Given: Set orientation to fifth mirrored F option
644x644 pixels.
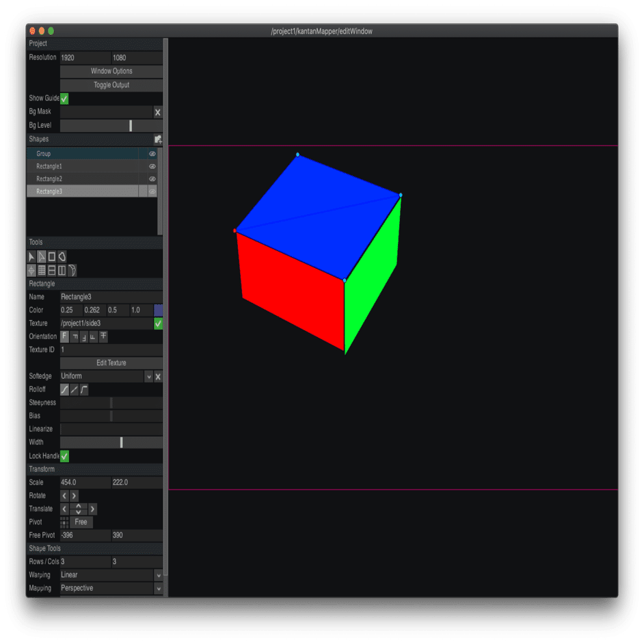Looking at the screenshot, I should [x=103, y=336].
